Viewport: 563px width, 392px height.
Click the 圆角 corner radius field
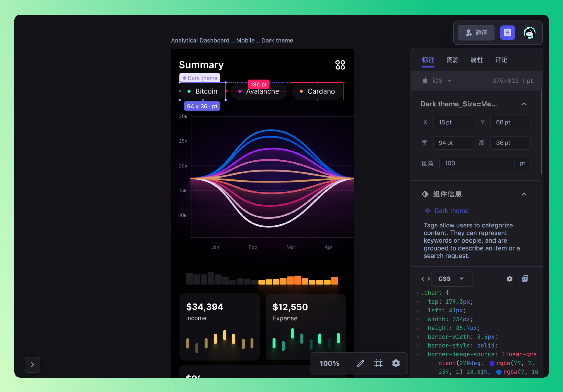tap(485, 163)
